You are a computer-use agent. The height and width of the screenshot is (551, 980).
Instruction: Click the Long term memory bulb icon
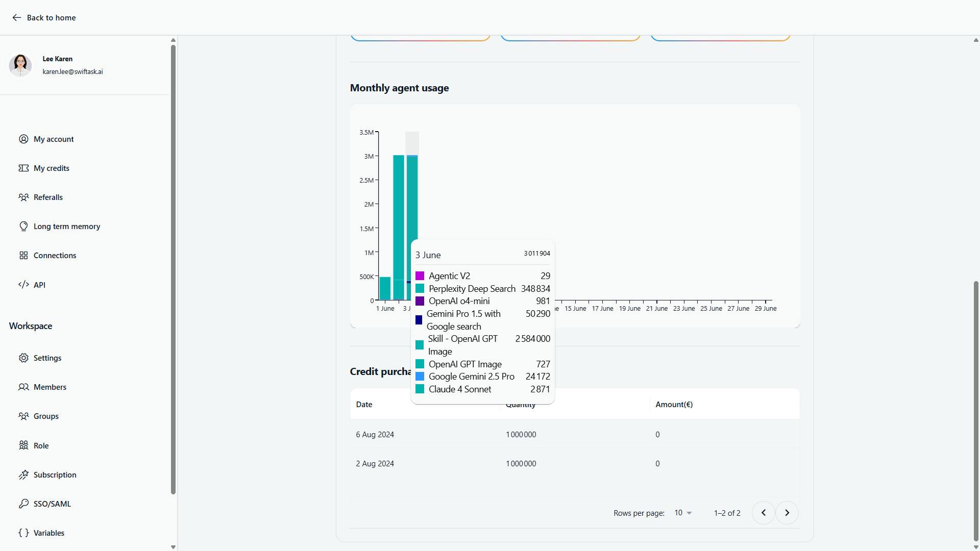coord(23,227)
